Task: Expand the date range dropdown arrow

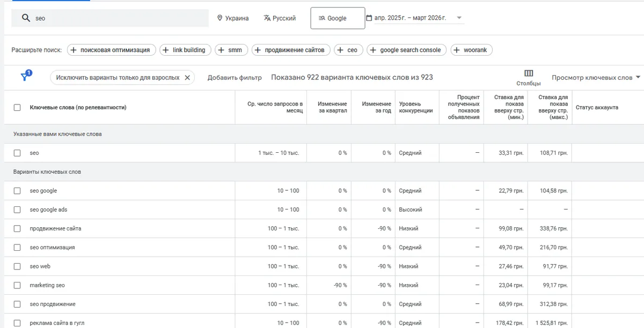Action: (x=459, y=18)
